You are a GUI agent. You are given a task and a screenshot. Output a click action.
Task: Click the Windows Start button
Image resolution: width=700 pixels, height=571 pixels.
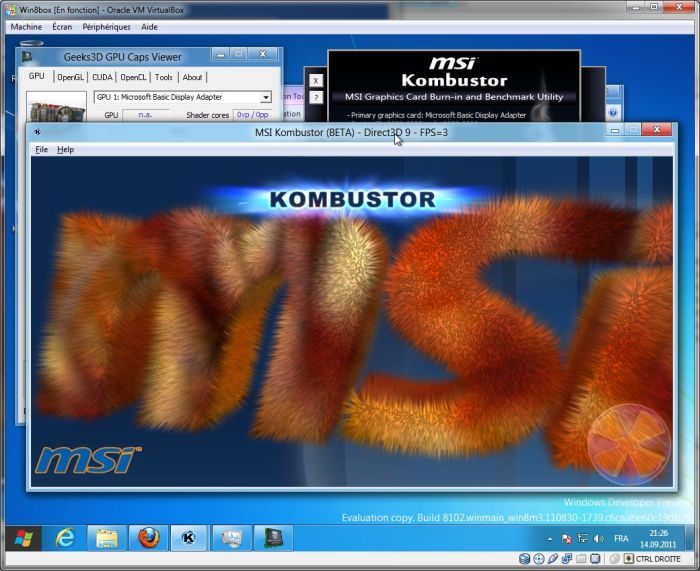click(23, 538)
